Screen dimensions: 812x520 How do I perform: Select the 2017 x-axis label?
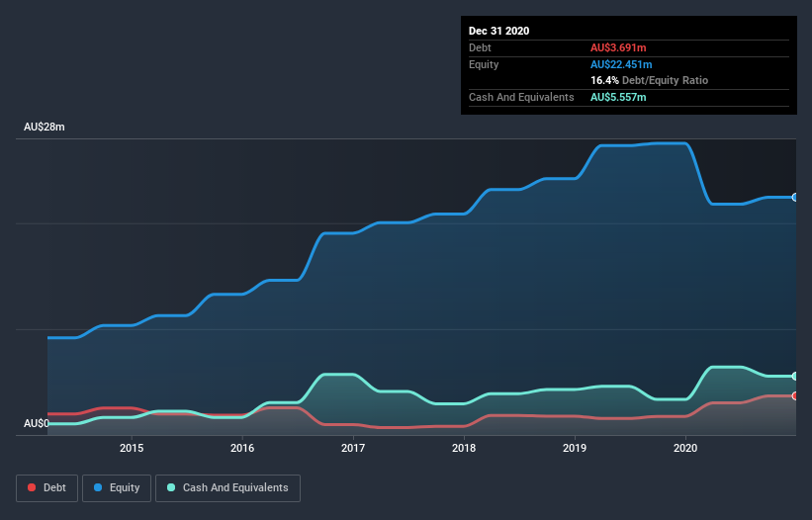[x=353, y=449]
